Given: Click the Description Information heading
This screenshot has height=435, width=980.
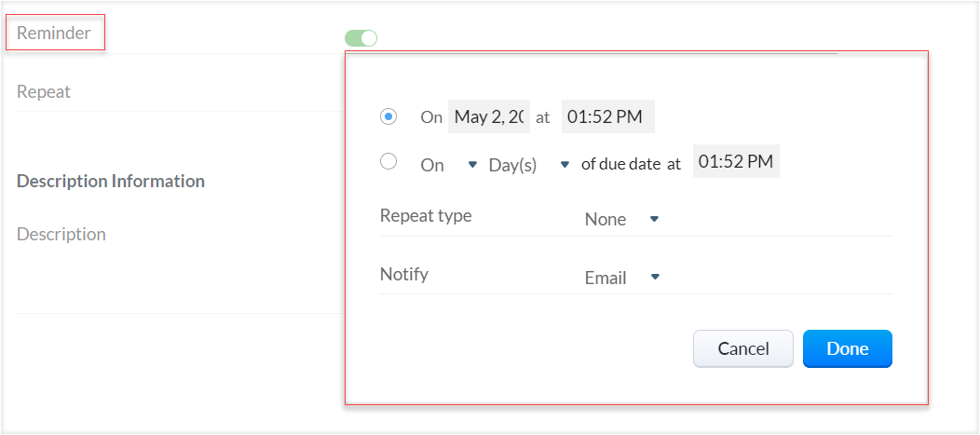Looking at the screenshot, I should (x=111, y=181).
